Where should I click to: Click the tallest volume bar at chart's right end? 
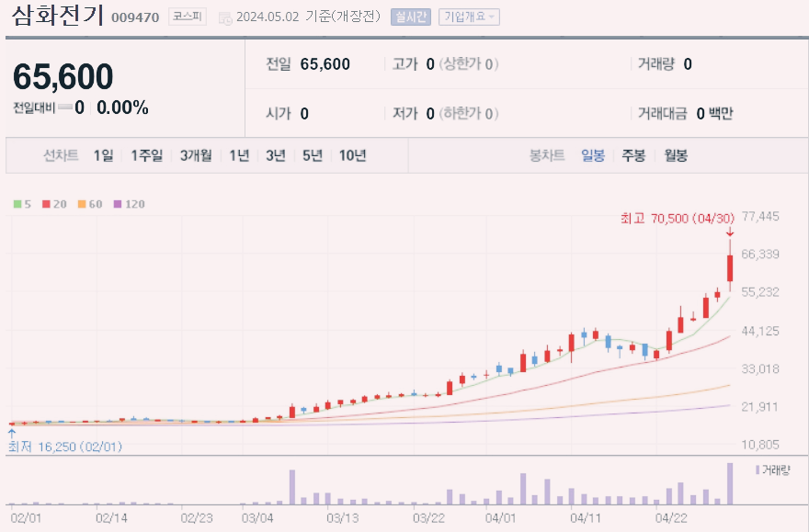(730, 483)
